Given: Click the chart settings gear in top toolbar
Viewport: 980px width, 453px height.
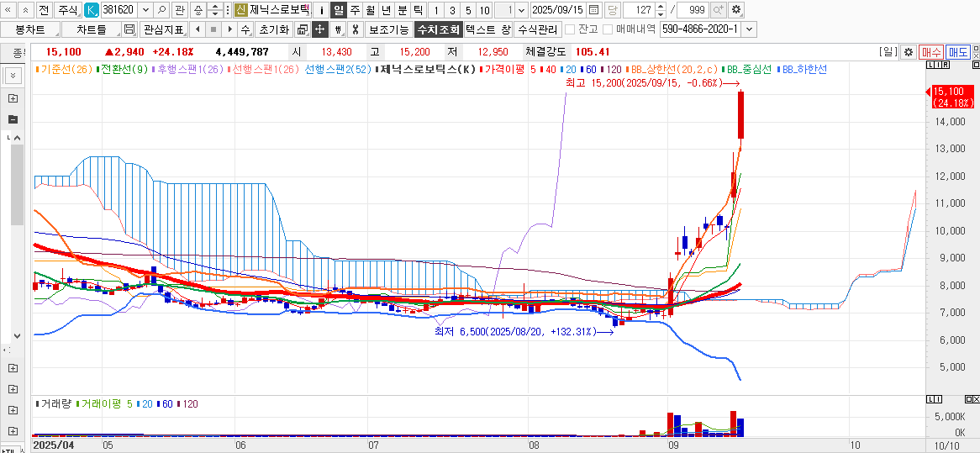Looking at the screenshot, I should 736,10.
